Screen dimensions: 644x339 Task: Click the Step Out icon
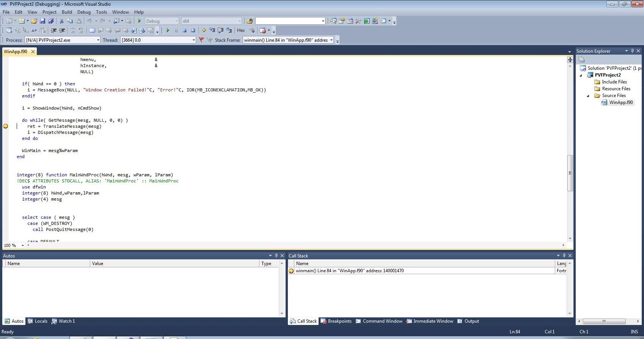click(x=229, y=30)
